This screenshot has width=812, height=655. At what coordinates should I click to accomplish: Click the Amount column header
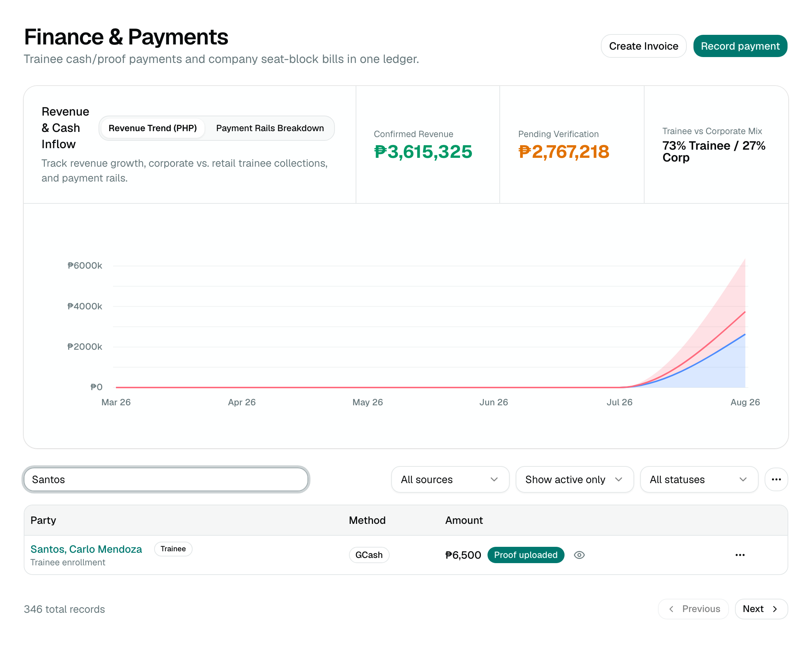click(464, 520)
